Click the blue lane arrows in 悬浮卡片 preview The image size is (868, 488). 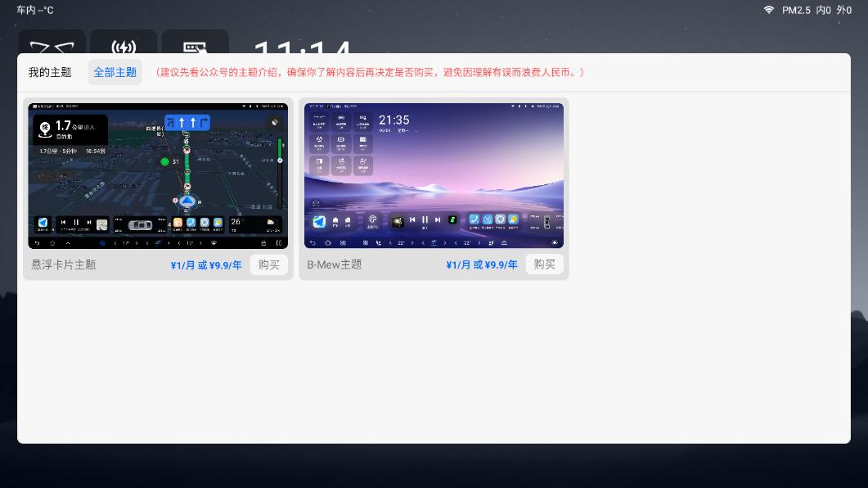[x=187, y=123]
